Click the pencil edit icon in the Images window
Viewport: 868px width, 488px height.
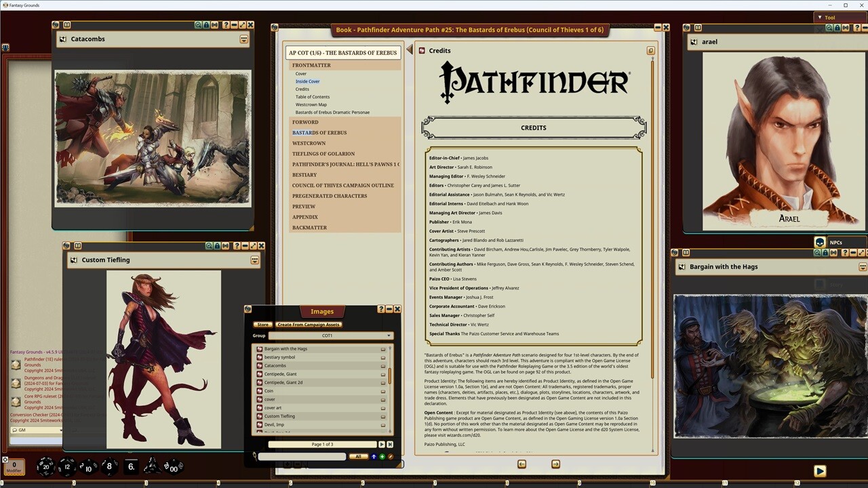391,456
